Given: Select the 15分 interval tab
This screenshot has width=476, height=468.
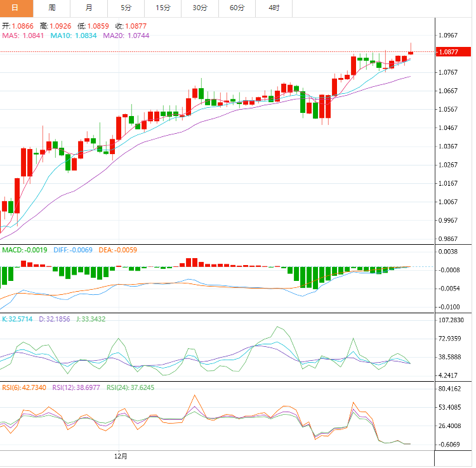Looking at the screenshot, I should pyautogui.click(x=162, y=8).
